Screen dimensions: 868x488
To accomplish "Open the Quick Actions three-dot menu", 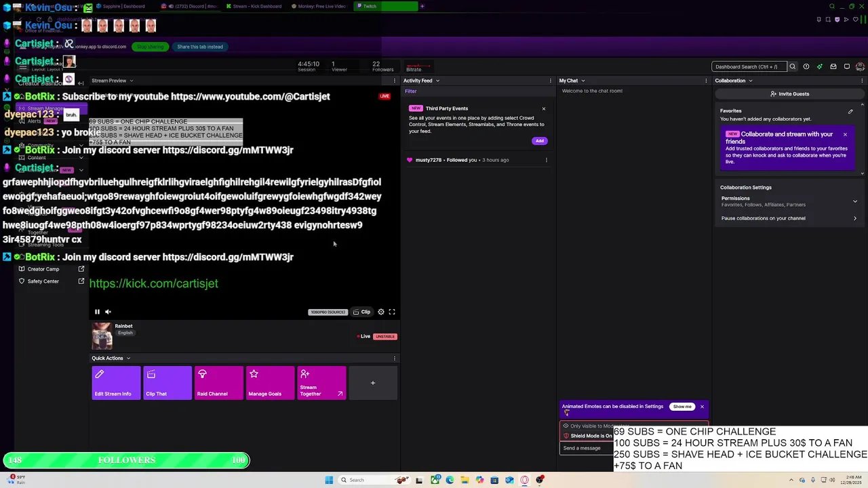I will click(x=395, y=358).
